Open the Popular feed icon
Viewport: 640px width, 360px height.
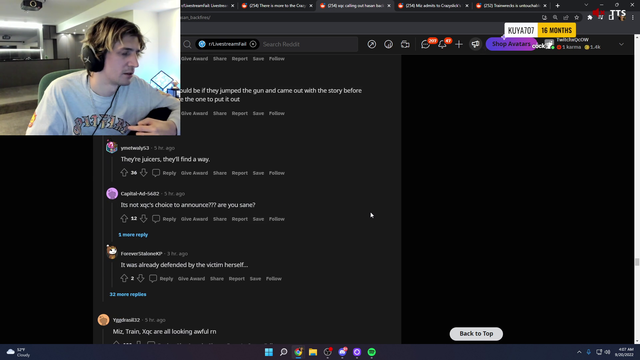pyautogui.click(x=371, y=44)
